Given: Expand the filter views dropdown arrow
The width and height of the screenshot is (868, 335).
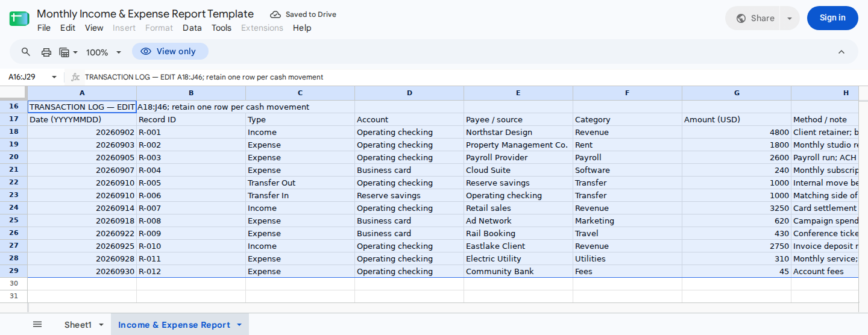Looking at the screenshot, I should pos(75,52).
